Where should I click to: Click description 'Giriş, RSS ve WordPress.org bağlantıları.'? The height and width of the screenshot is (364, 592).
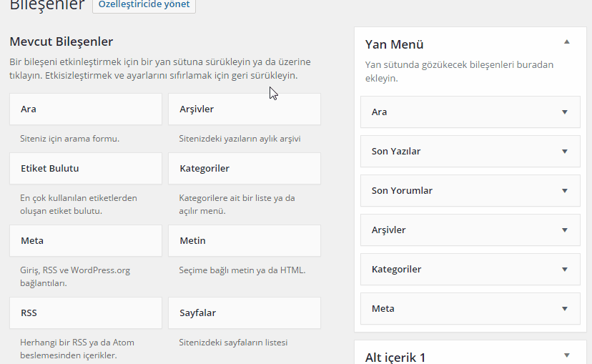[75, 277]
